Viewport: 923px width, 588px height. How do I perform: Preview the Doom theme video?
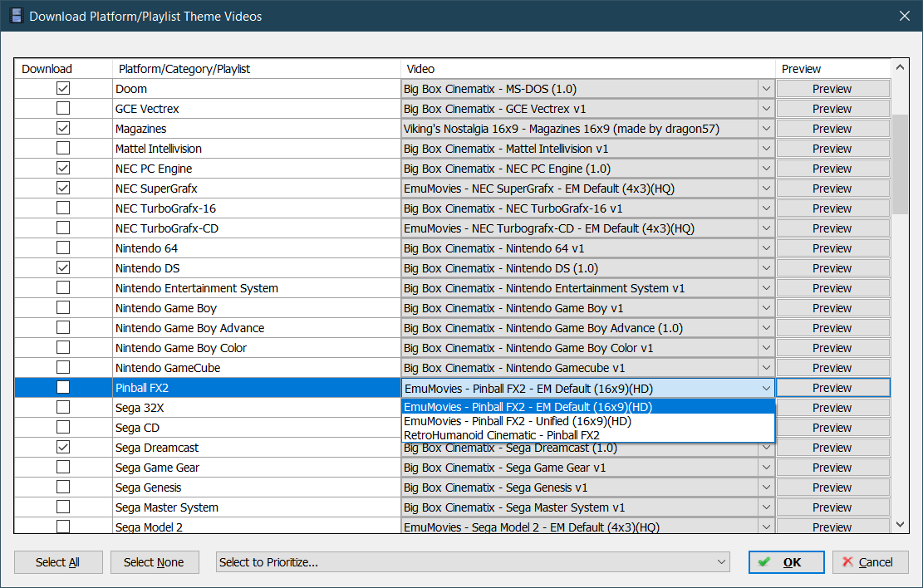pyautogui.click(x=832, y=89)
